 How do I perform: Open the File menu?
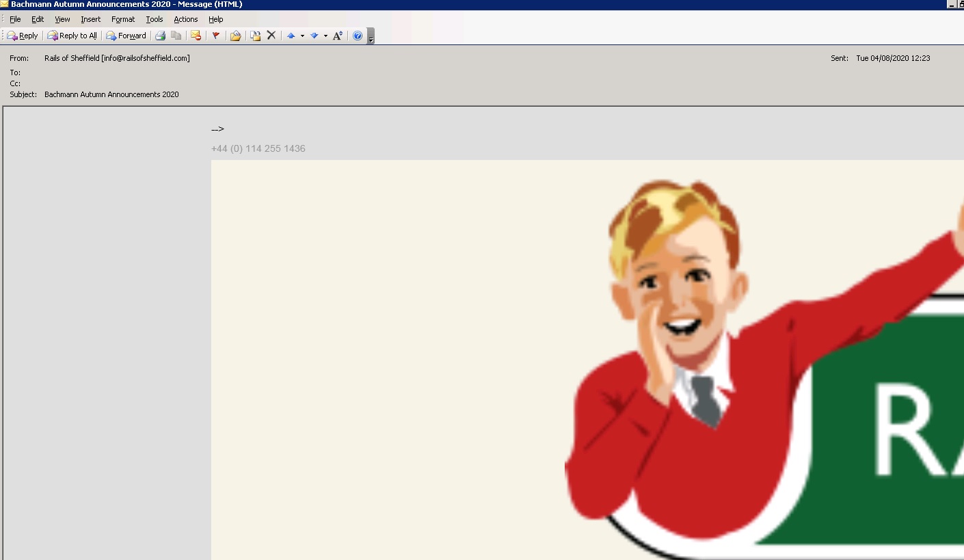15,19
